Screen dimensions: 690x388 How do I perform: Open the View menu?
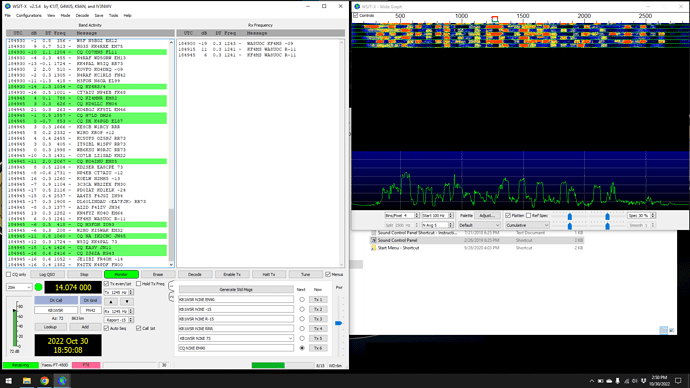tap(51, 15)
